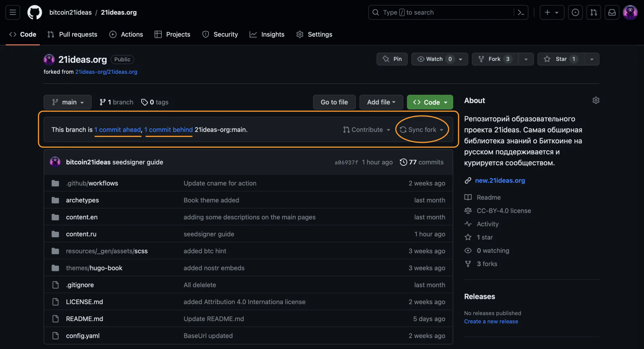The image size is (644, 349).
Task: Click the repository owner avatar beside 21ideas.org title
Action: [49, 60]
